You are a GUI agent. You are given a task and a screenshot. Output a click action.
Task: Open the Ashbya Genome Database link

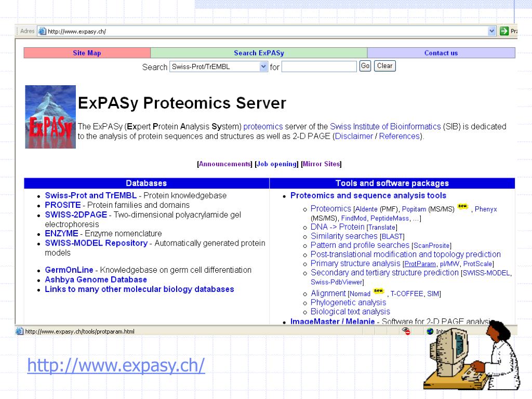tap(96, 280)
